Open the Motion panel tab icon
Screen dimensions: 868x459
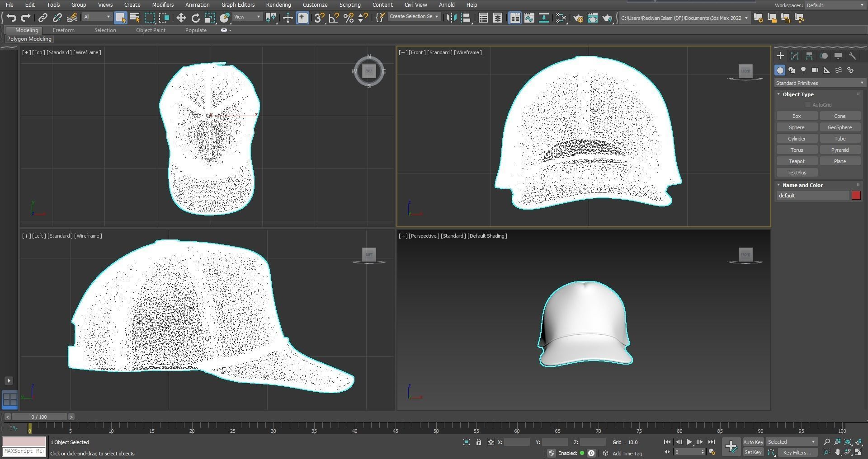[824, 56]
